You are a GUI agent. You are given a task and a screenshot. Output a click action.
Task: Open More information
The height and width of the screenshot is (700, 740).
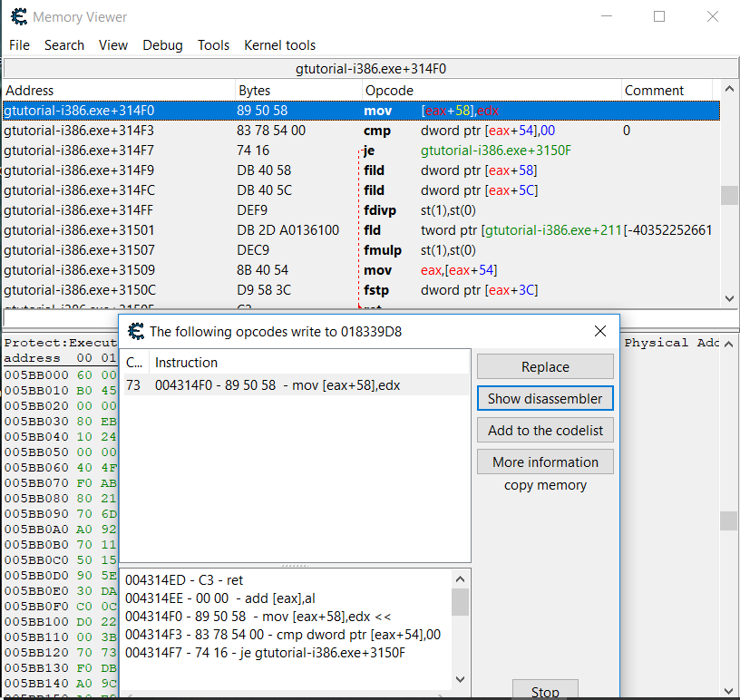(x=545, y=462)
